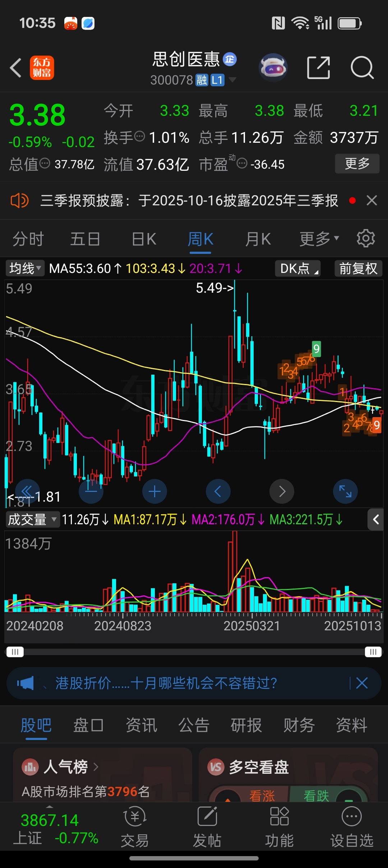
Task: Share the stock page
Action: point(319,67)
